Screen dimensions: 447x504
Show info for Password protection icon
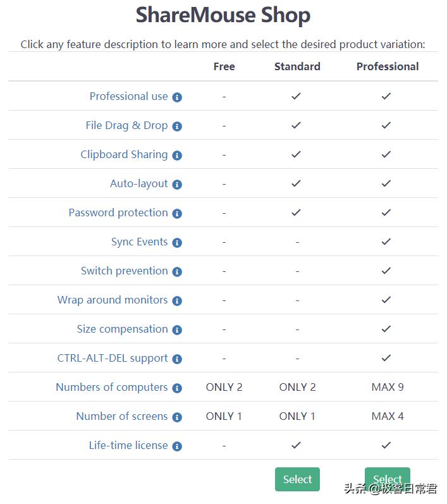pyautogui.click(x=177, y=214)
